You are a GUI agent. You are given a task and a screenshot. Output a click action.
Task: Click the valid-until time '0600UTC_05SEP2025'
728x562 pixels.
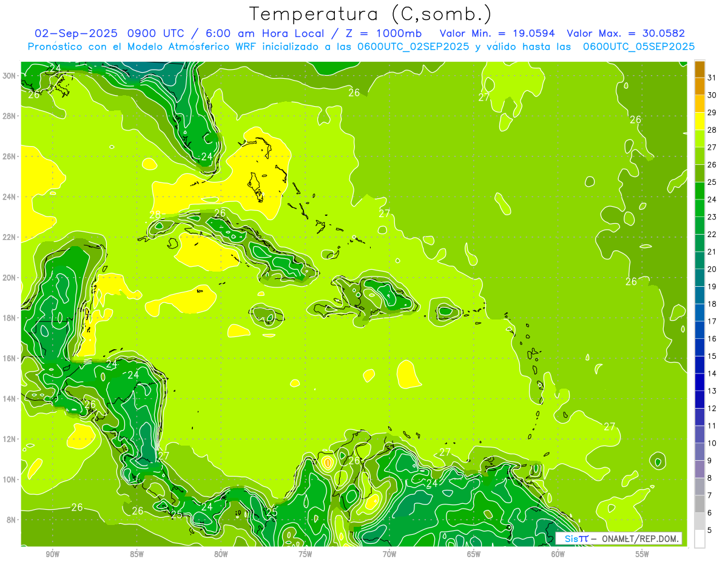click(x=638, y=46)
